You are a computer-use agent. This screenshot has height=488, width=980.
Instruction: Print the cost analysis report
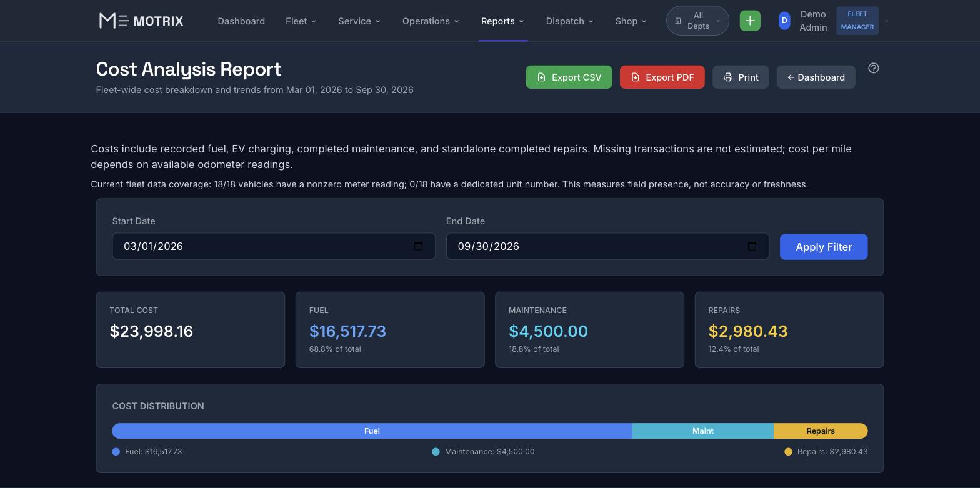(x=741, y=77)
